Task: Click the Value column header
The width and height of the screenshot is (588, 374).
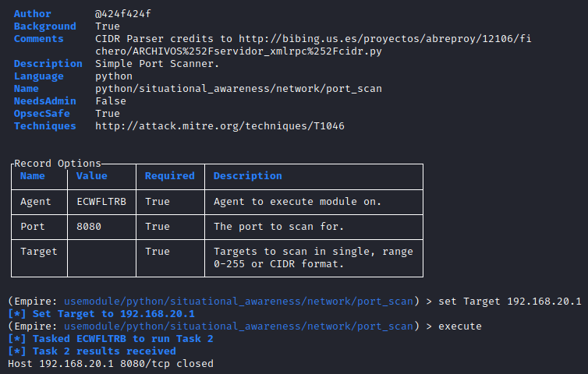Action: coord(92,176)
